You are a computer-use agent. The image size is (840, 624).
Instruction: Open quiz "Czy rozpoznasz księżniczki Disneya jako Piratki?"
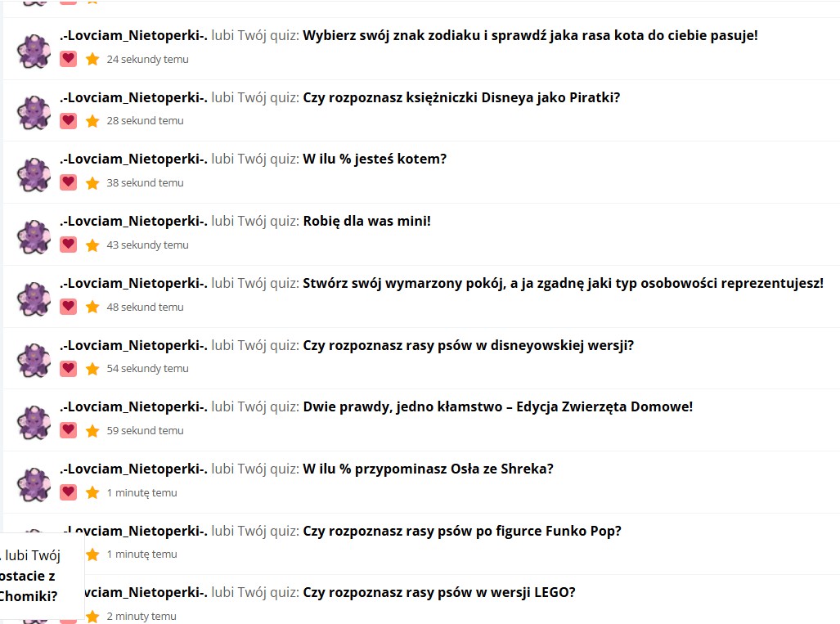(461, 97)
